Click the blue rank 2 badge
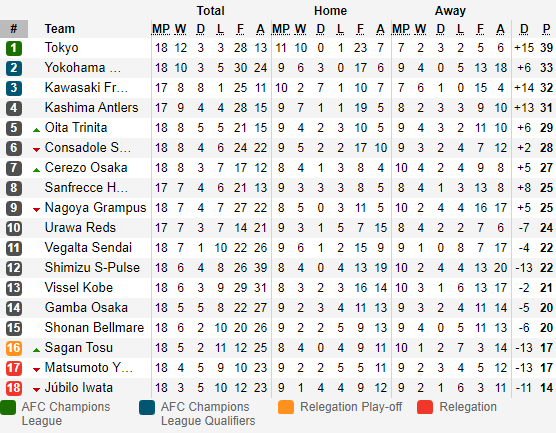556x433 pixels. [14, 68]
